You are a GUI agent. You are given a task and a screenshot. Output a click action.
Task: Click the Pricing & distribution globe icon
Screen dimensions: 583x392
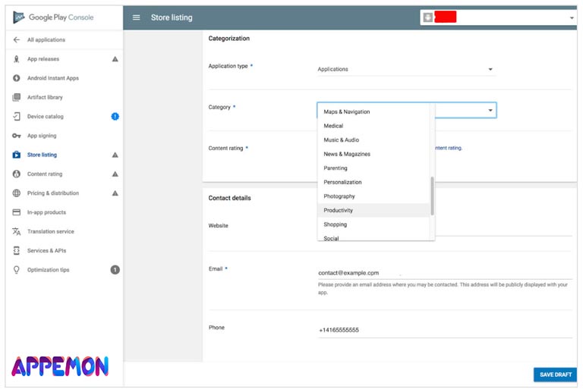pos(17,193)
